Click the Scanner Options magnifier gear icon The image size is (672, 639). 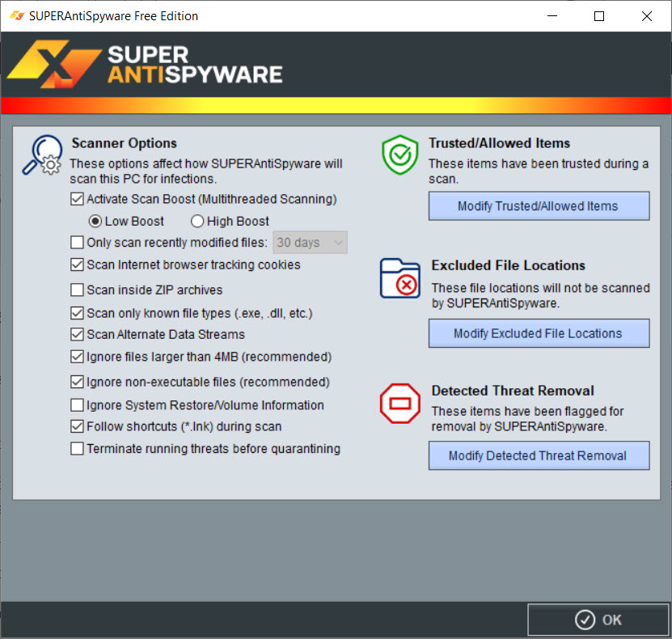tap(42, 155)
